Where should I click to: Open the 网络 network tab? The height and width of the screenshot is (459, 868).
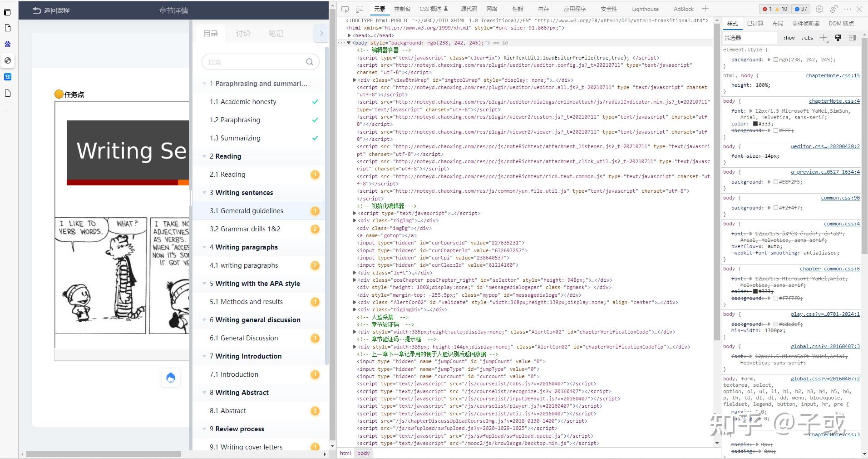tap(492, 9)
